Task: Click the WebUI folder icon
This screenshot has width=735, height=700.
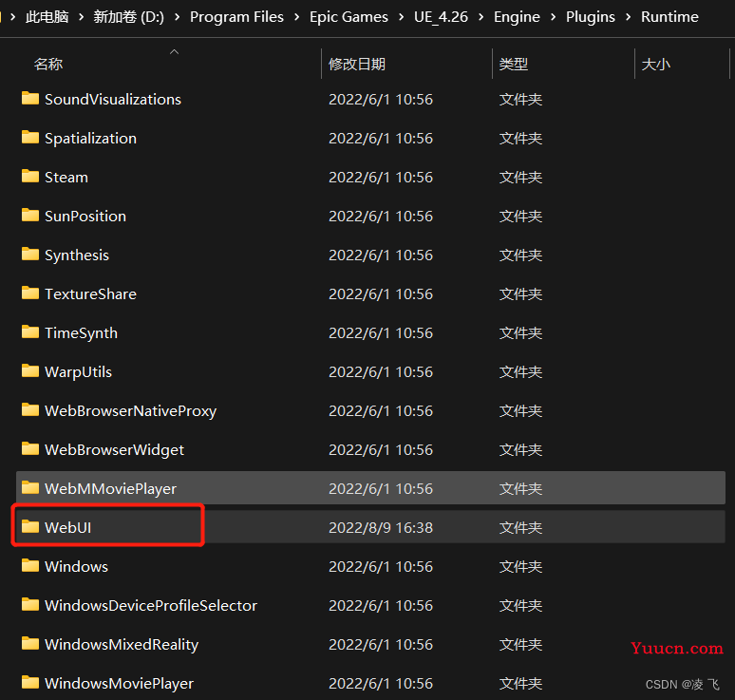Action: 30,526
